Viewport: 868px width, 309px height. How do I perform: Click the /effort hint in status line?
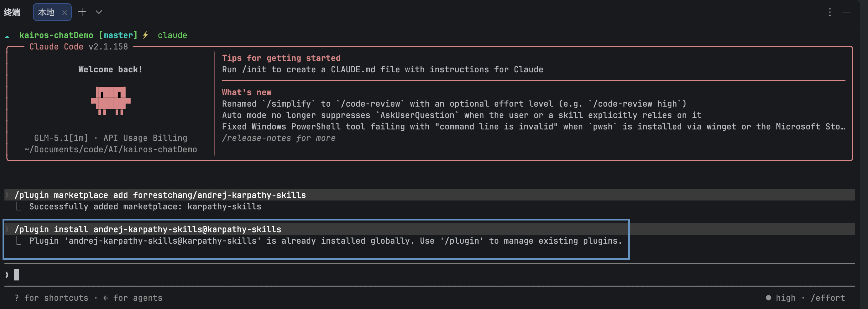[x=827, y=298]
